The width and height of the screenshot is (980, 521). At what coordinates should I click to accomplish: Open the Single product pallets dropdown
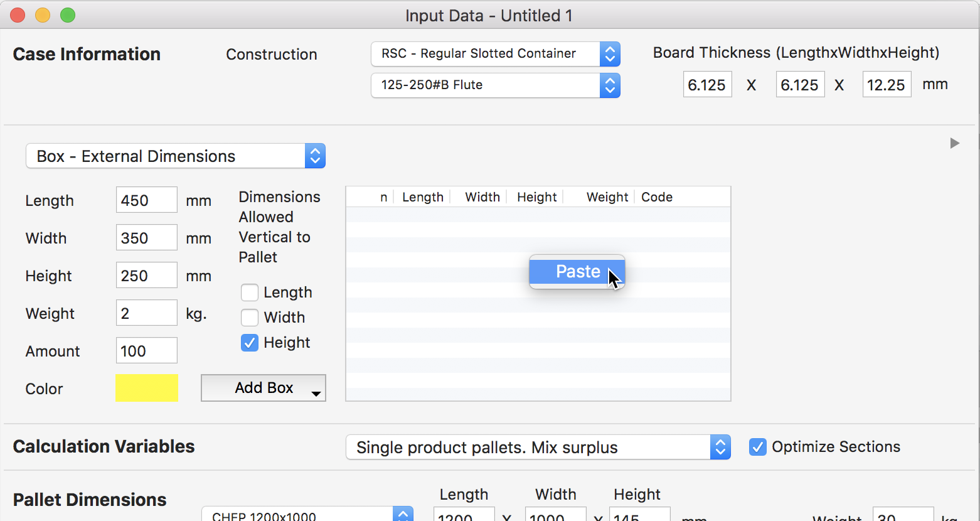538,447
